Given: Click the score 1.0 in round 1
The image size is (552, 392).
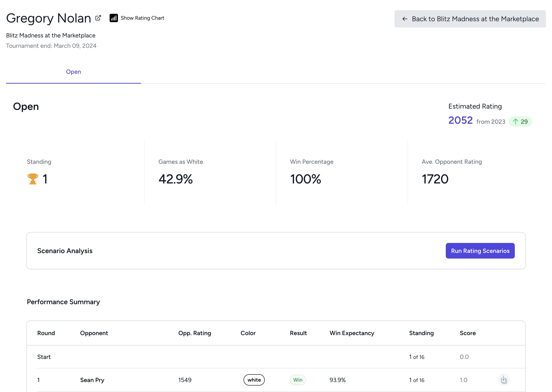Looking at the screenshot, I should click(463, 380).
